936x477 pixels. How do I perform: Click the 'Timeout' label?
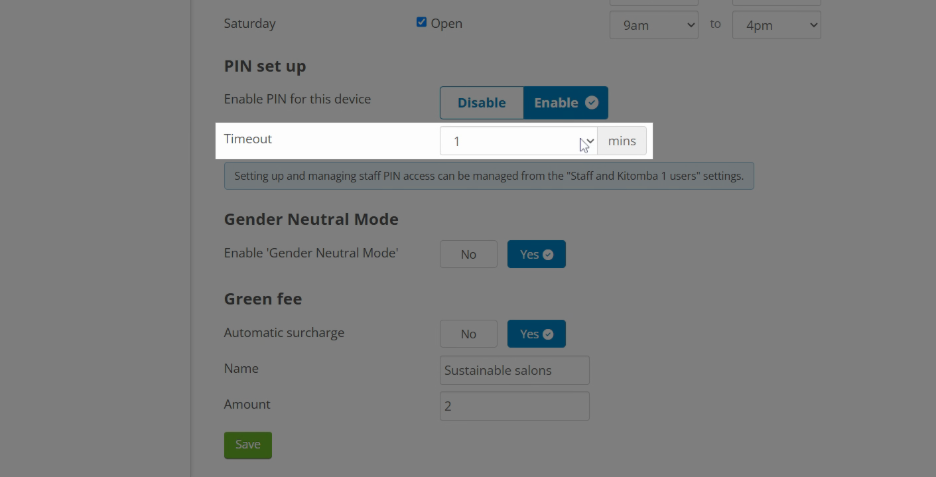[248, 139]
